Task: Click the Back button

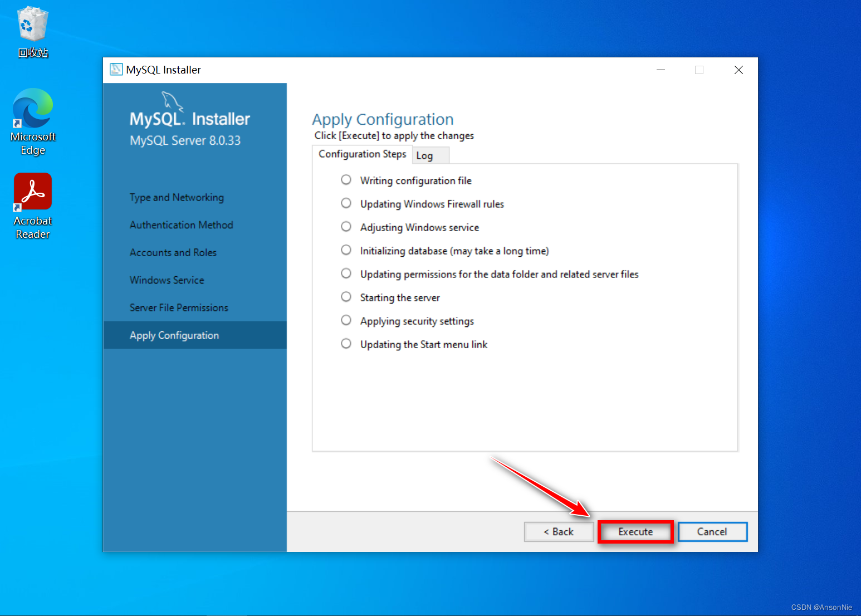Action: (x=559, y=532)
